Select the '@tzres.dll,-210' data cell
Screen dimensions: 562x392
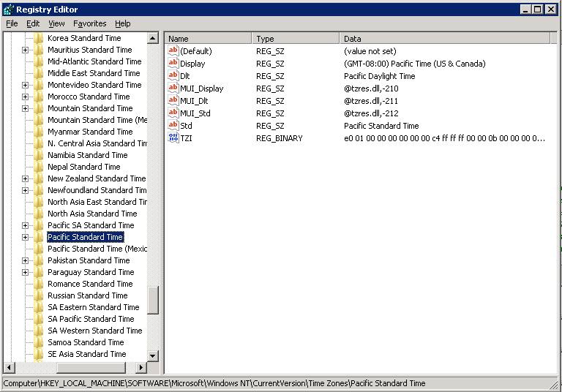pos(371,88)
